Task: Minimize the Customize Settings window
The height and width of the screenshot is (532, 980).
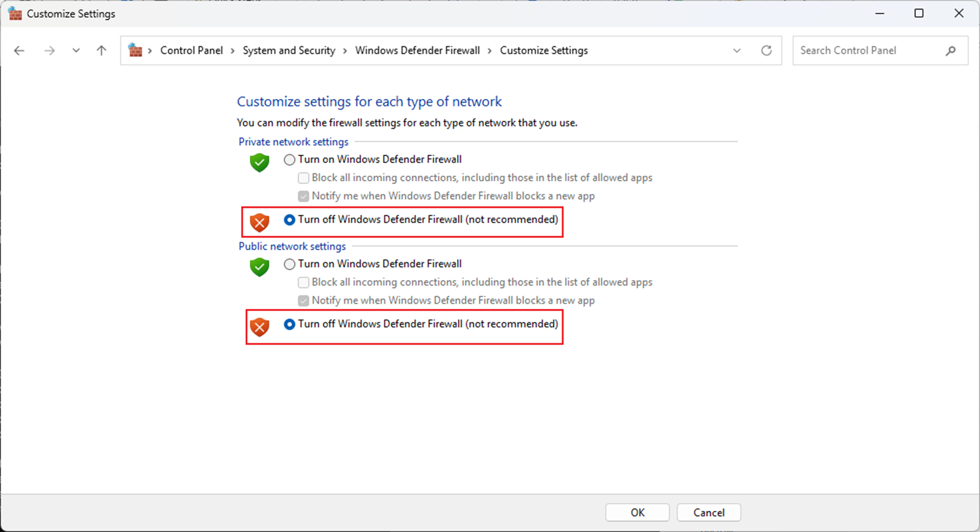Action: pos(880,13)
